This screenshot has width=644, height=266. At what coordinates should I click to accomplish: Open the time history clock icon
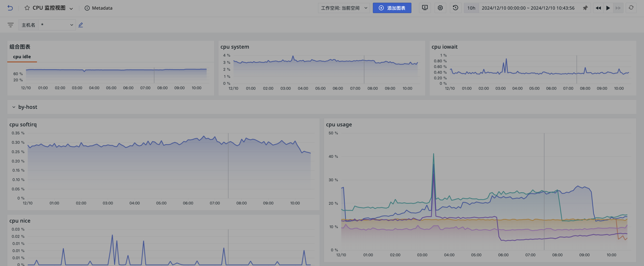(455, 8)
